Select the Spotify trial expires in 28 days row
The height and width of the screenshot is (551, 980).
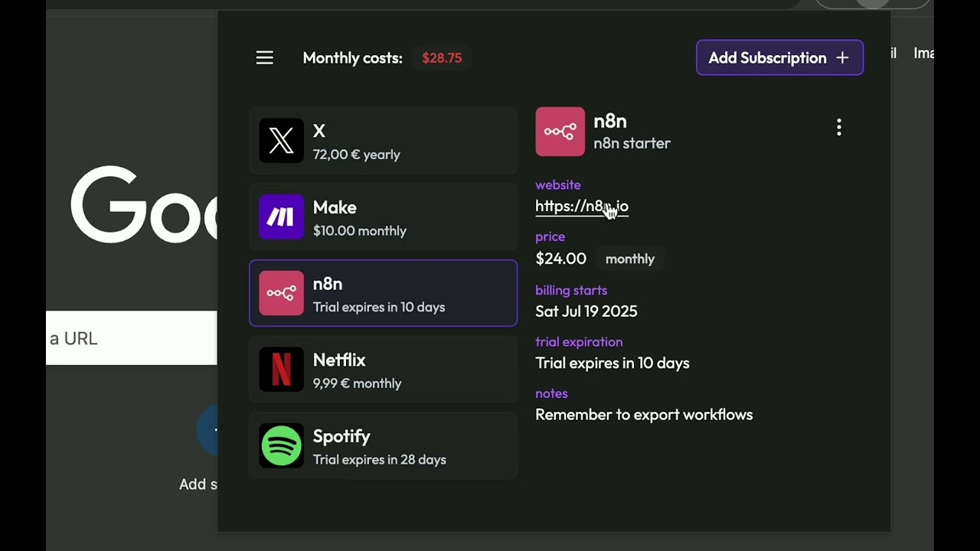coord(383,446)
